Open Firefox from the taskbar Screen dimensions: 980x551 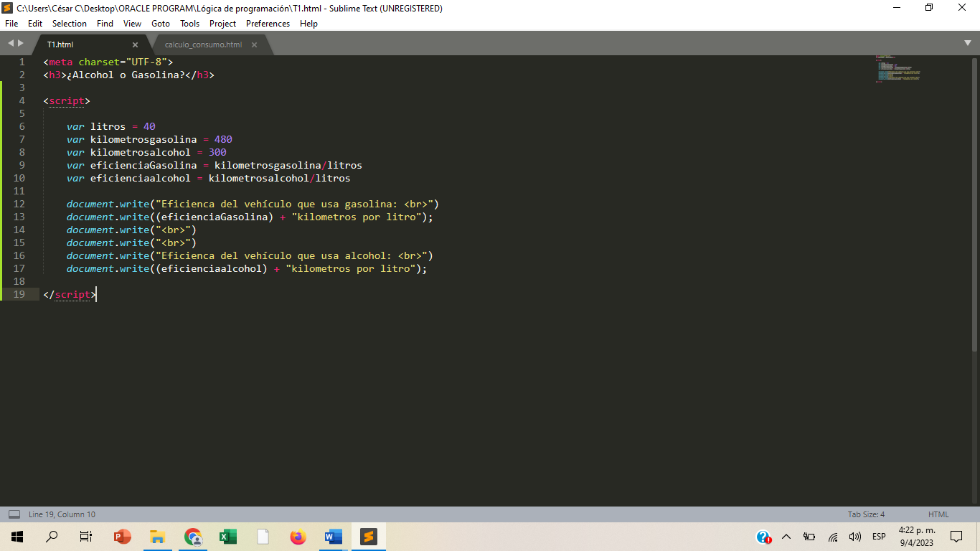pyautogui.click(x=298, y=537)
